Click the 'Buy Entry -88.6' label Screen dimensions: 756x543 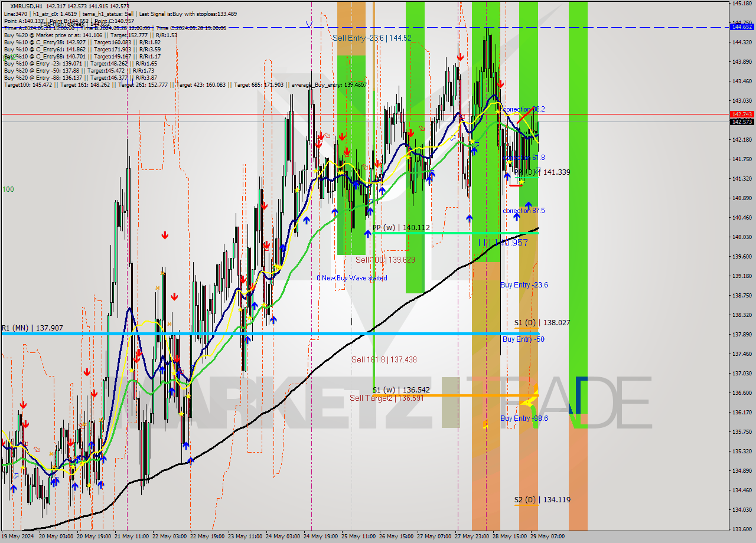coord(524,418)
